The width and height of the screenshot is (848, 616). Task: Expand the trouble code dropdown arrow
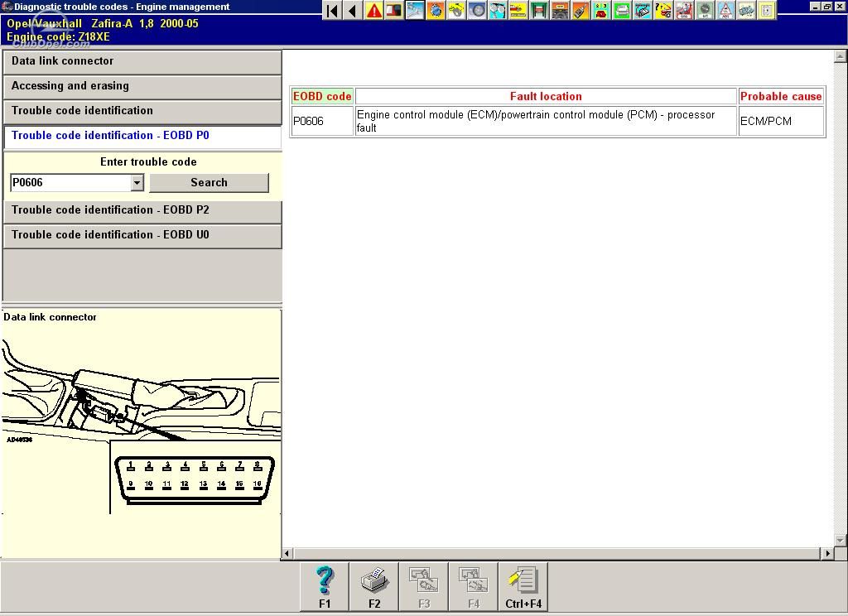coord(137,183)
